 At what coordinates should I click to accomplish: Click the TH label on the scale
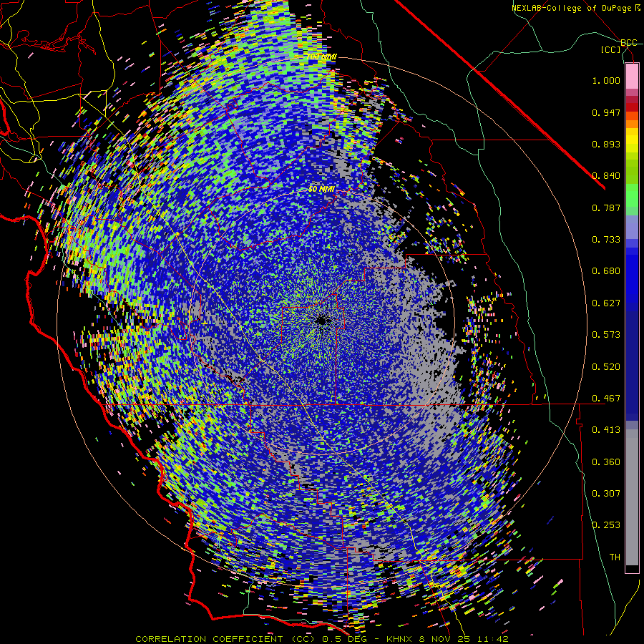(615, 557)
